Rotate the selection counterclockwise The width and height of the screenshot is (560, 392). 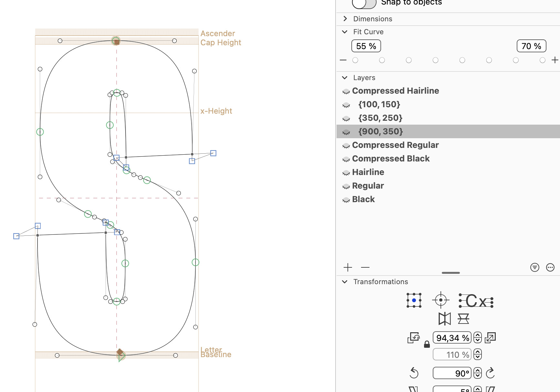[414, 373]
